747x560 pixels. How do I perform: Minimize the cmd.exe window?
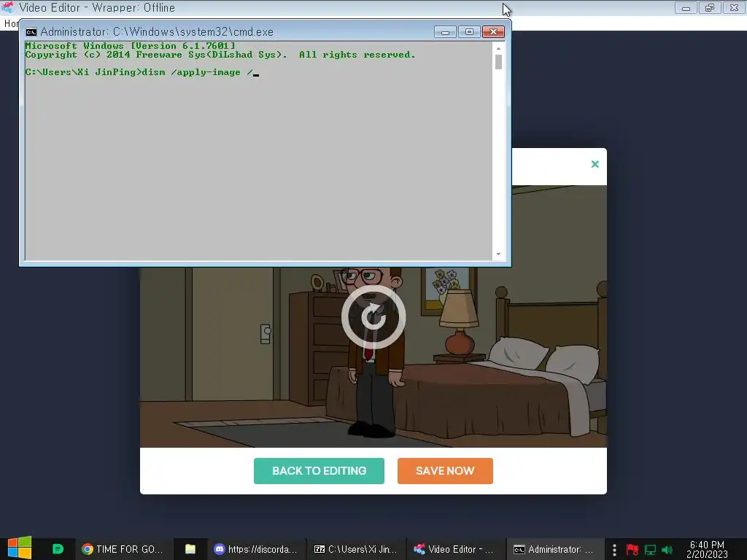pos(445,32)
